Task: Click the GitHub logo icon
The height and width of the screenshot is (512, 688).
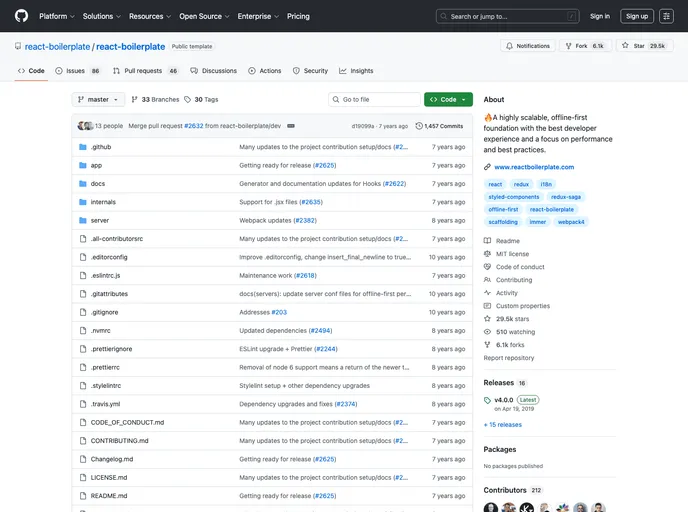Action: (x=22, y=16)
